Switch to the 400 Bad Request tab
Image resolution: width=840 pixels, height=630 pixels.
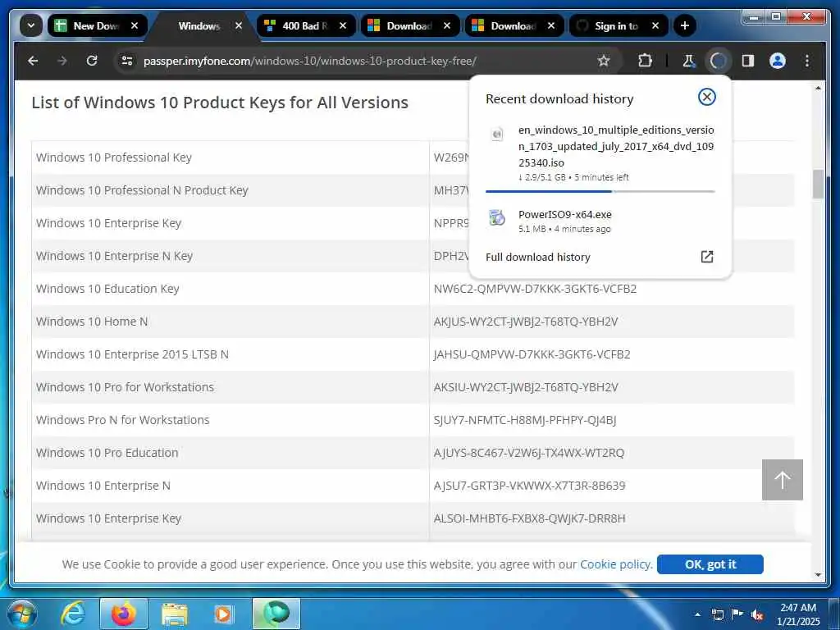[306, 25]
